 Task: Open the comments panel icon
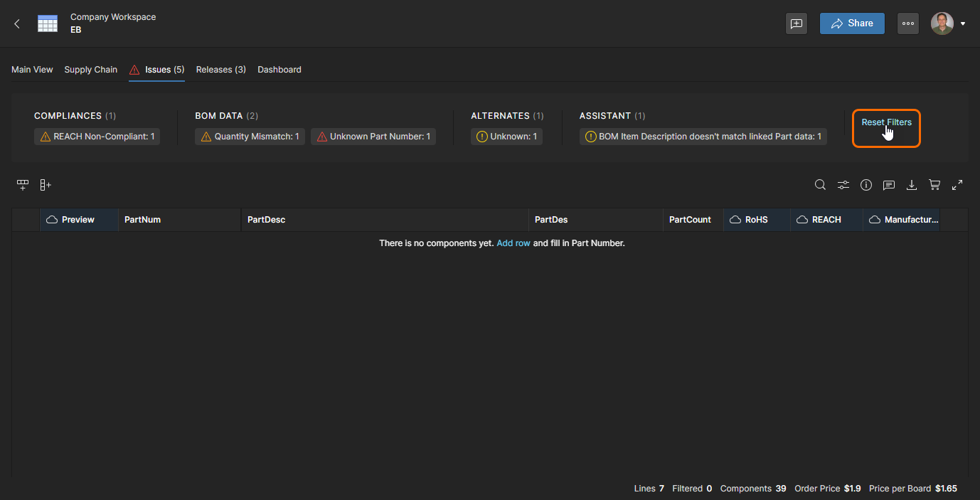click(889, 185)
